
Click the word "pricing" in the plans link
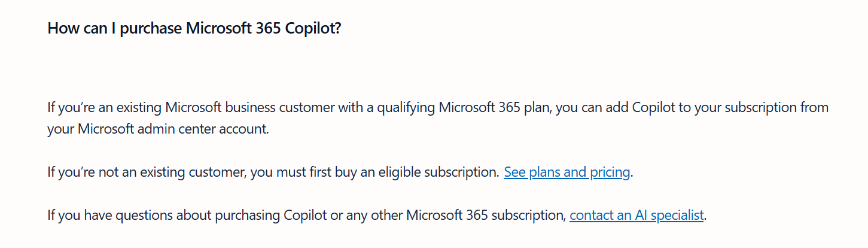point(610,173)
